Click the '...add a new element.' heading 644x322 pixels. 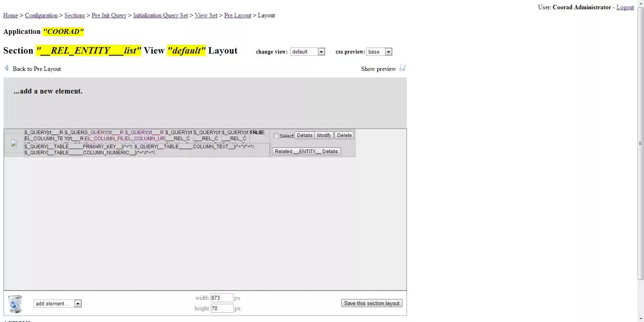[48, 91]
